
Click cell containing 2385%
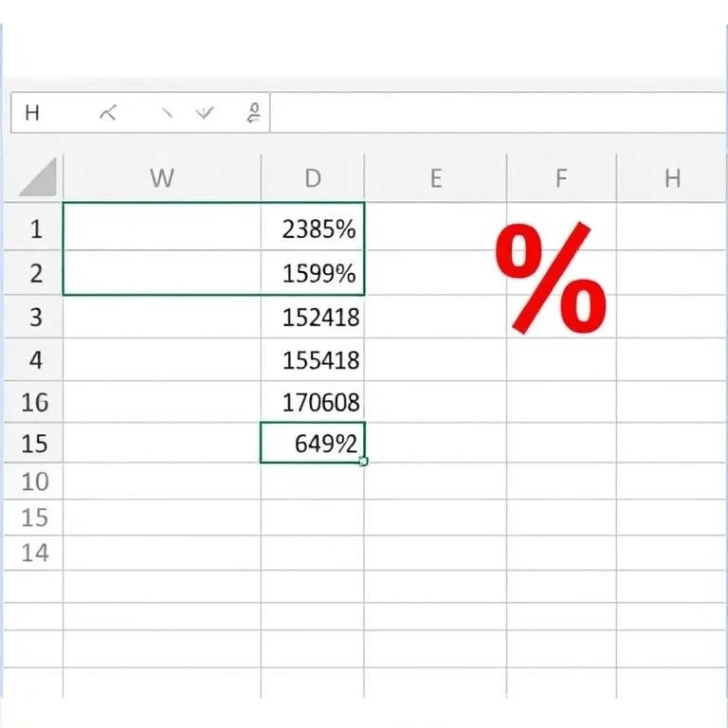[x=313, y=228]
